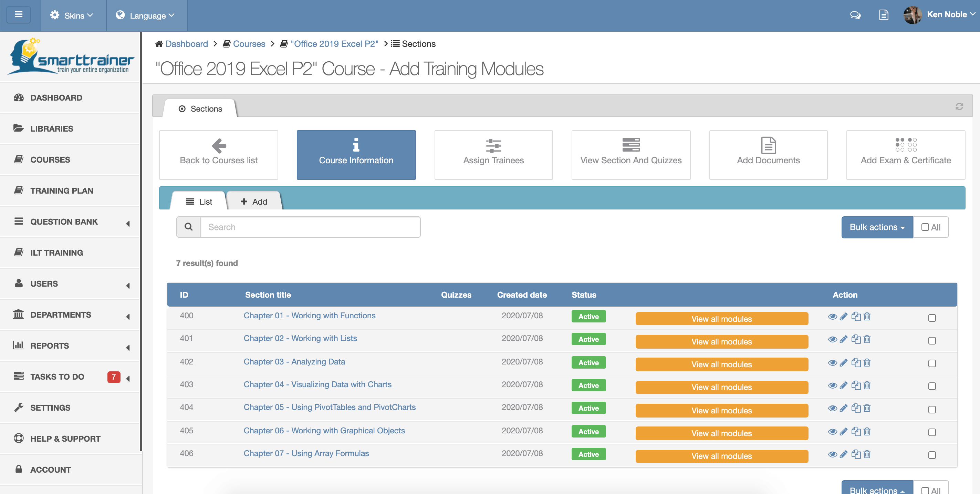Click the refresh icon in Sections panel
Screen dimensions: 980x494
[959, 106]
